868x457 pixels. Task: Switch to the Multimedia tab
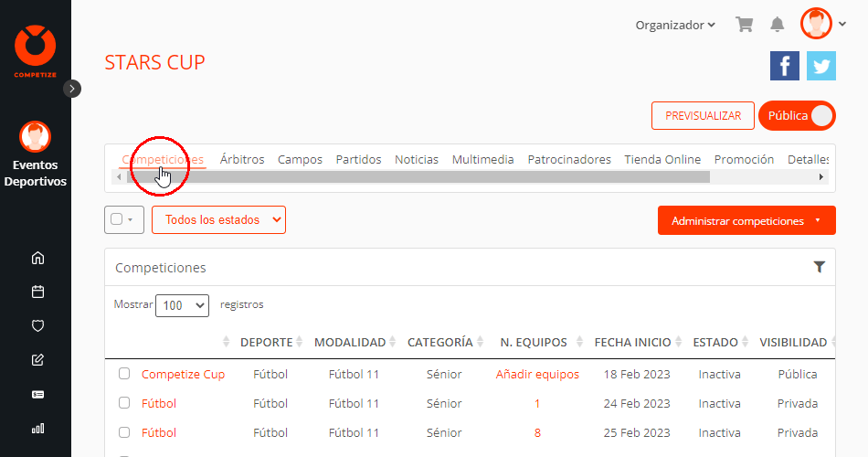[482, 160]
